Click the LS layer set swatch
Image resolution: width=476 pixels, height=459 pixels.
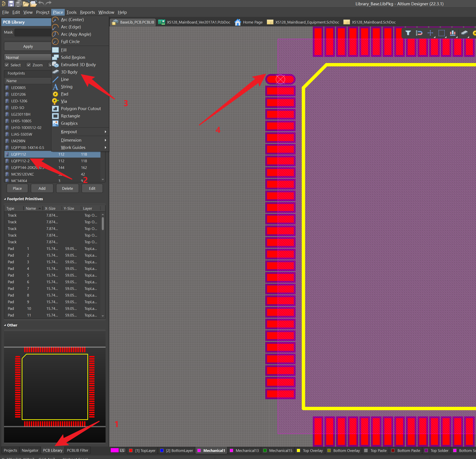tap(115, 450)
